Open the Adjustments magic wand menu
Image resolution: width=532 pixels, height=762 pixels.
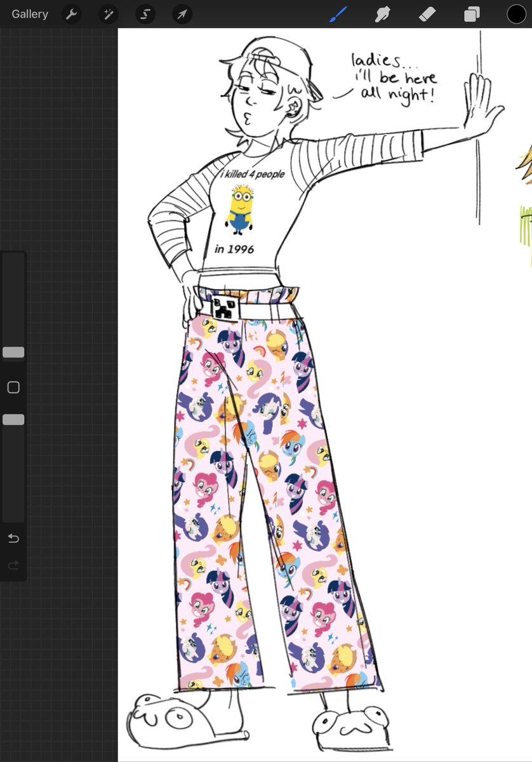click(108, 14)
